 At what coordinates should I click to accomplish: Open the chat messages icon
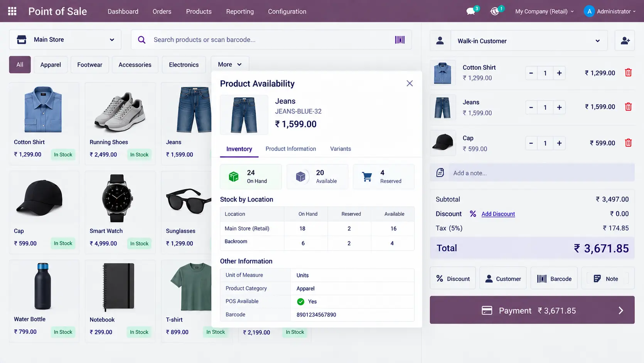pyautogui.click(x=471, y=11)
